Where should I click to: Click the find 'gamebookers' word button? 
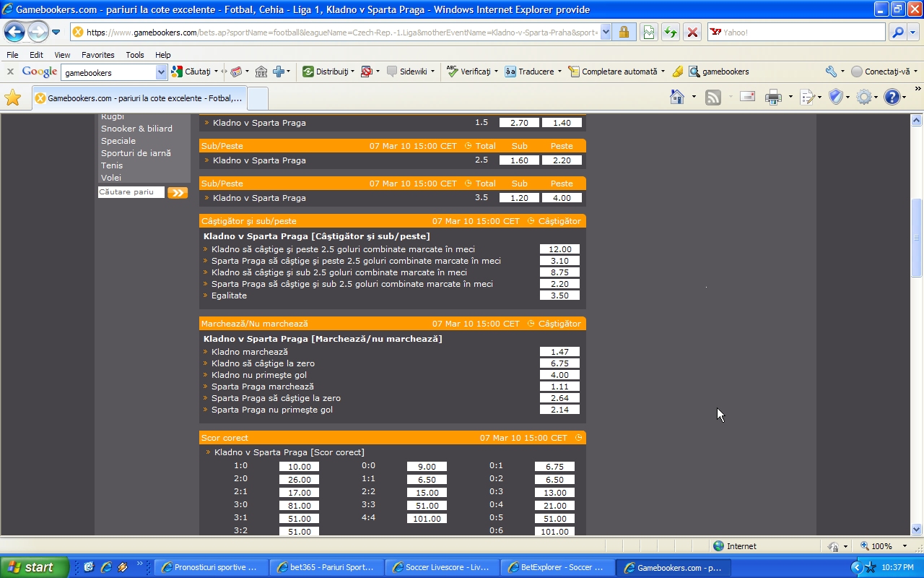[719, 72]
